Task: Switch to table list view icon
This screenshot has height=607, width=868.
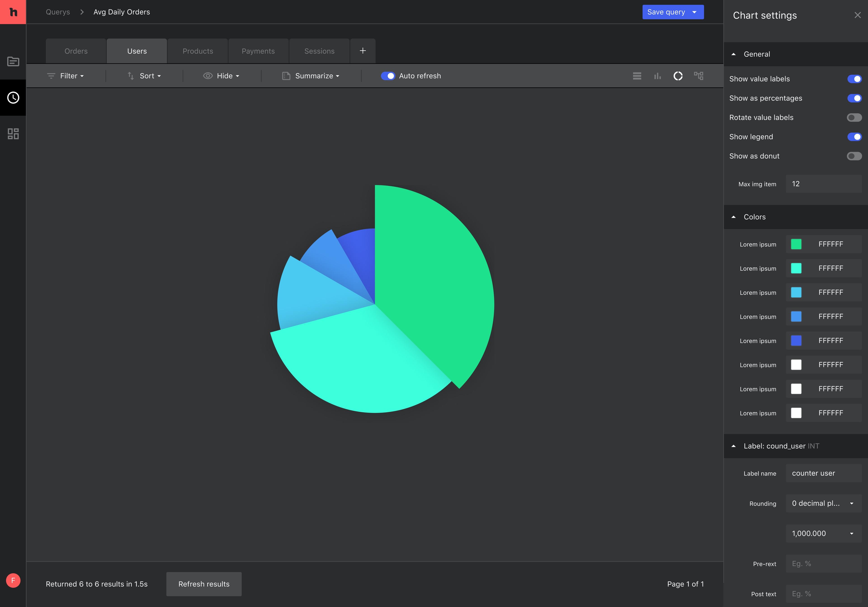Action: 637,76
